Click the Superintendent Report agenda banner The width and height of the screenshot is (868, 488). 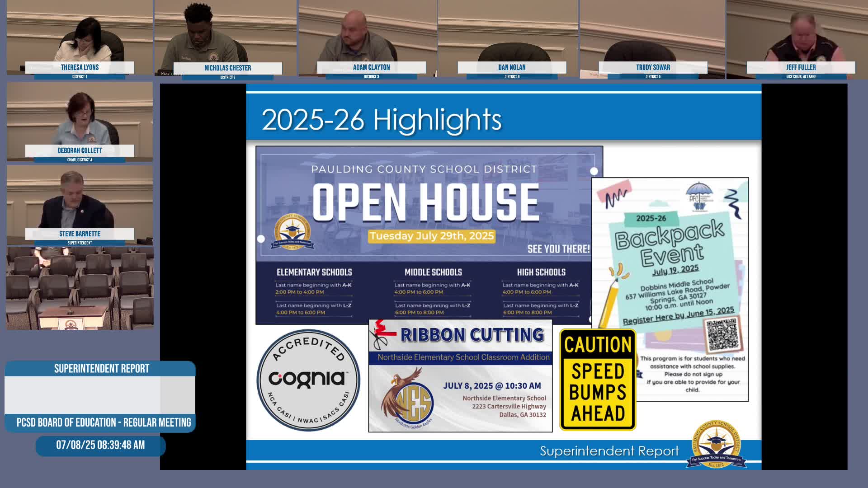pyautogui.click(x=100, y=368)
